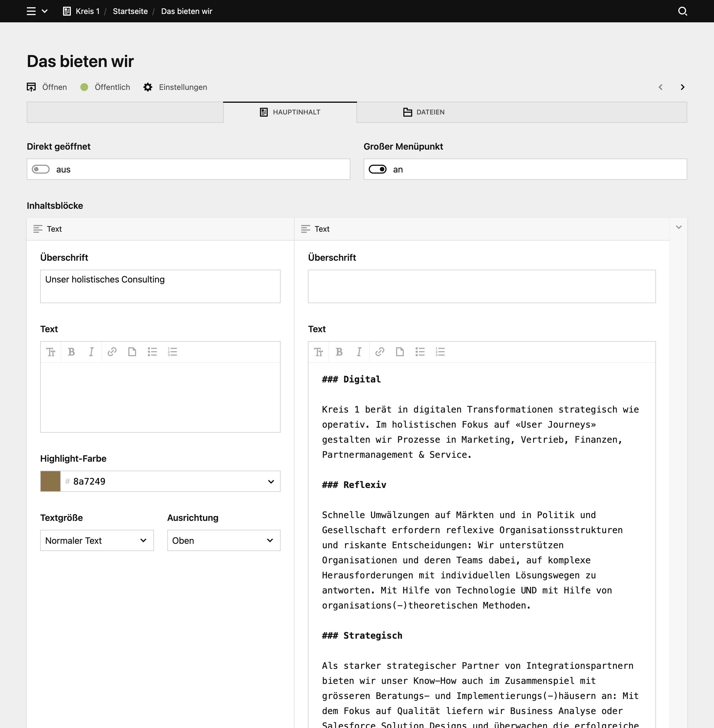Click the Highlight-Farbe color swatch
Screen dimensions: 714x728
[50, 481]
